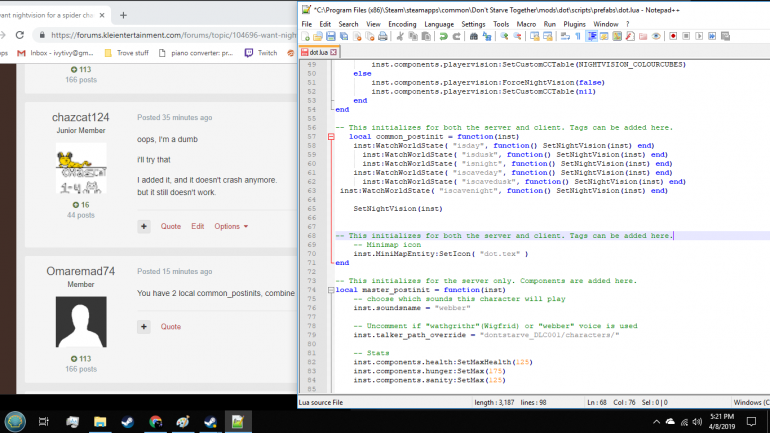Toggle the multiquote plus on Omaremad74's post
The width and height of the screenshot is (770, 433).
tap(144, 326)
